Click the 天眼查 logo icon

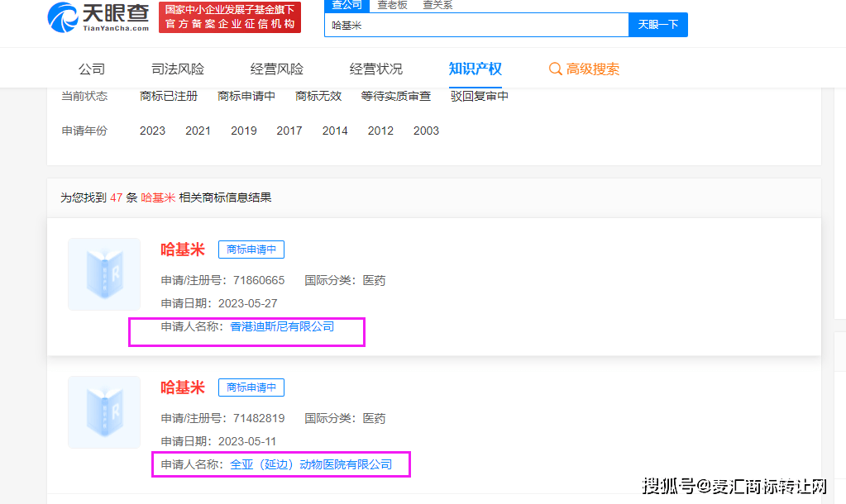63,17
